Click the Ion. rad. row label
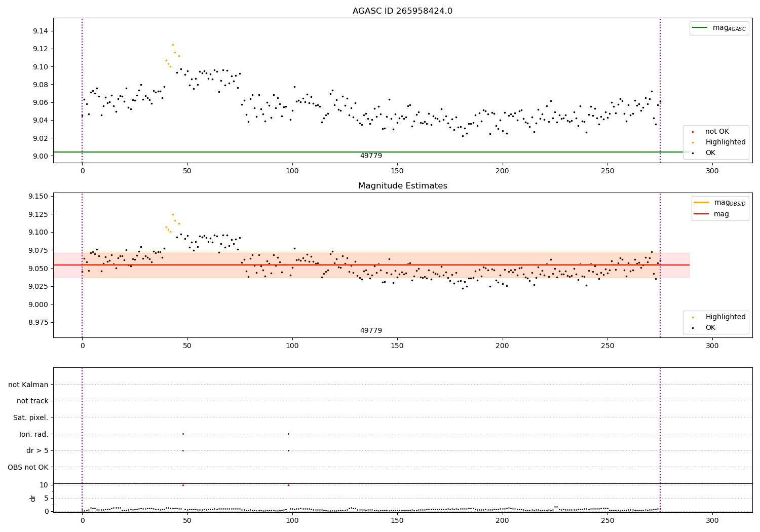760x532 pixels. (x=34, y=435)
